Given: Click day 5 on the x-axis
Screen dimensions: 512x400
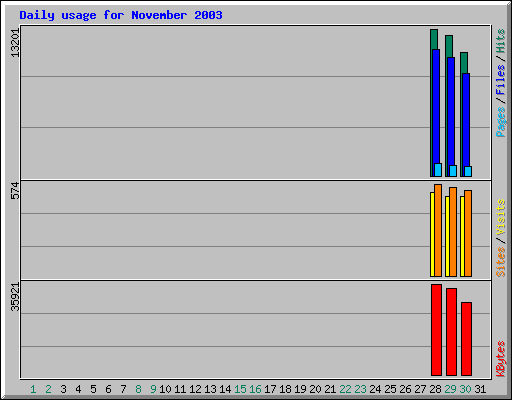Looking at the screenshot, I should pyautogui.click(x=93, y=389).
